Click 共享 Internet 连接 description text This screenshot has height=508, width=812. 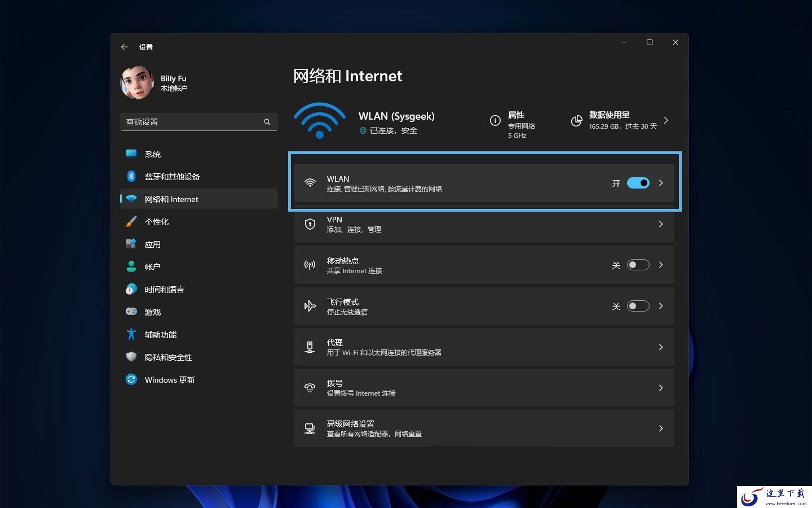point(355,271)
